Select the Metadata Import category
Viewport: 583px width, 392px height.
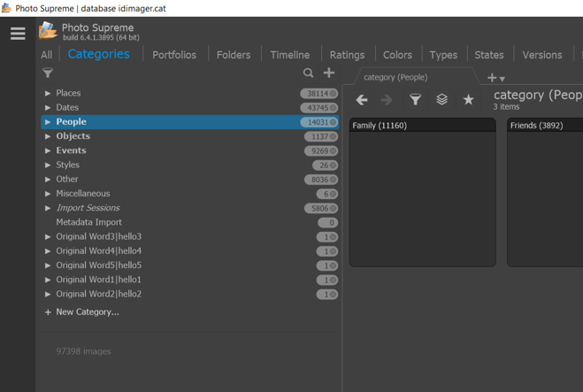189,222
